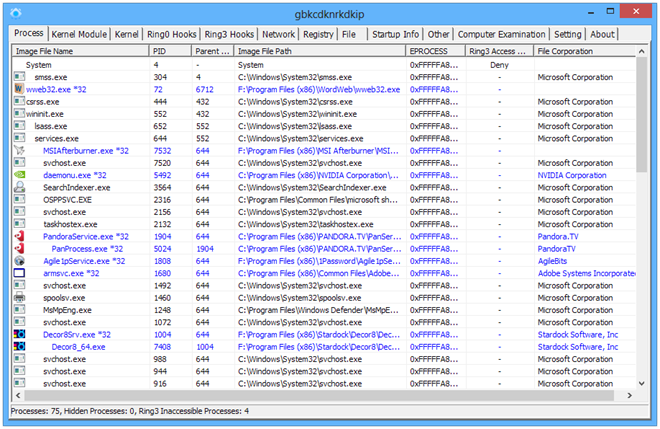
Task: Click the Agile1pService.exe 1Password icon
Action: [19, 261]
